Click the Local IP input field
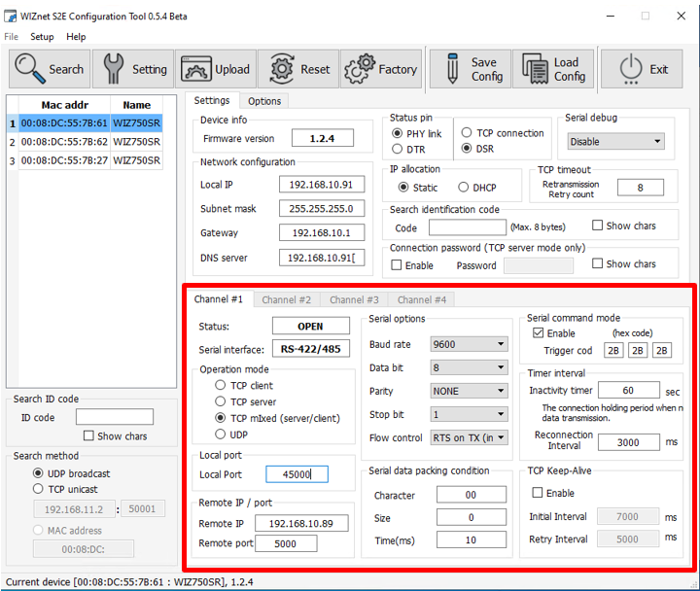The height and width of the screenshot is (591, 700). (322, 185)
